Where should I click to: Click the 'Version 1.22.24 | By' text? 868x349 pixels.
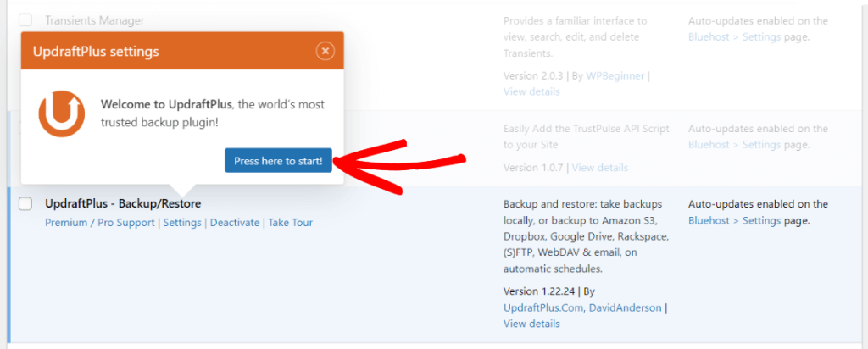[x=549, y=291]
